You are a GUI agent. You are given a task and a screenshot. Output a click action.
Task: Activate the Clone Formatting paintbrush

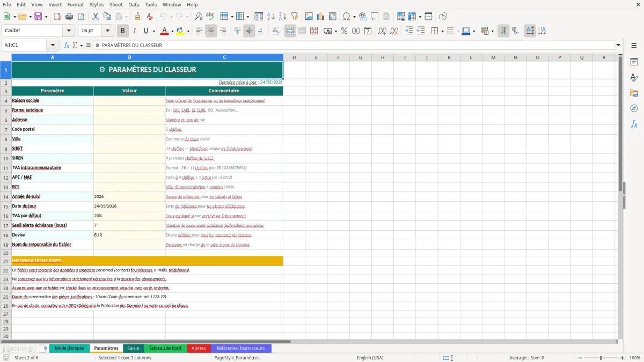pyautogui.click(x=137, y=17)
